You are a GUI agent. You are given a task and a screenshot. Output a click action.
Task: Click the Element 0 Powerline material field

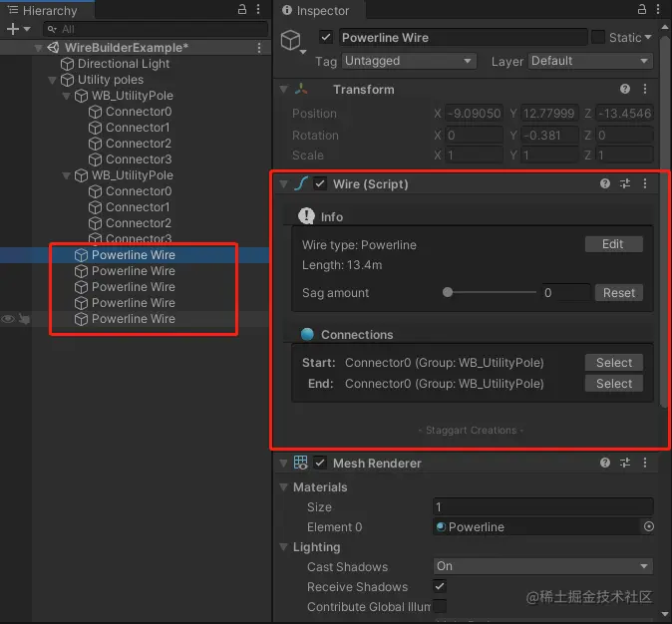point(537,526)
